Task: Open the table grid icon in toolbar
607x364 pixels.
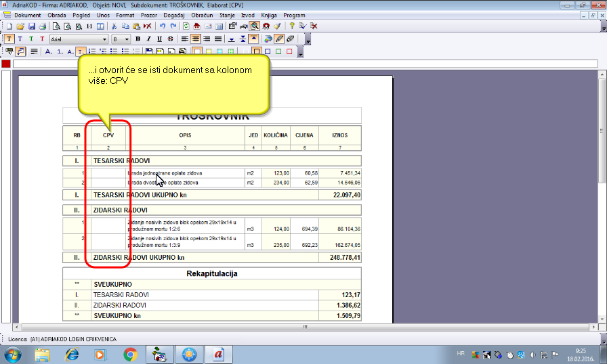Action: tap(219, 26)
